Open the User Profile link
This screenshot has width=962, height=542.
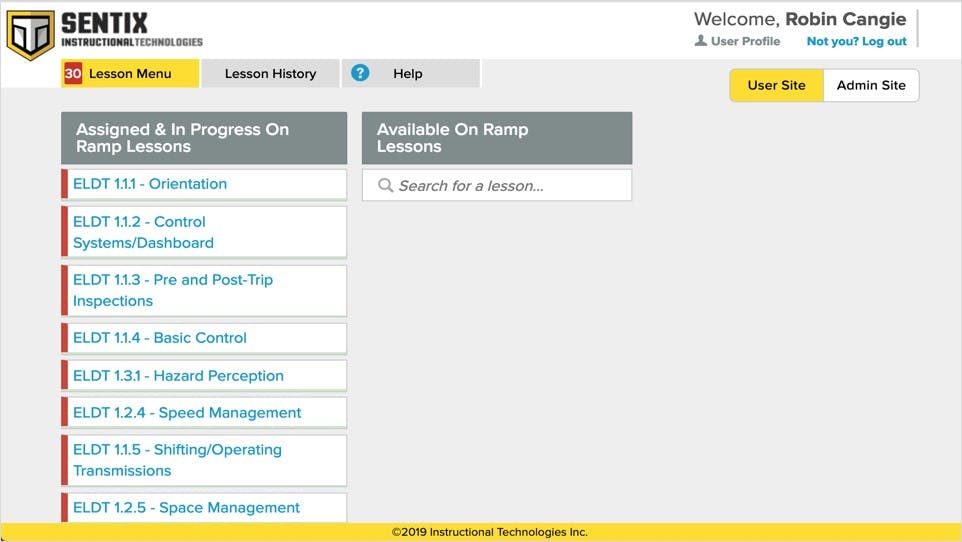(x=745, y=41)
